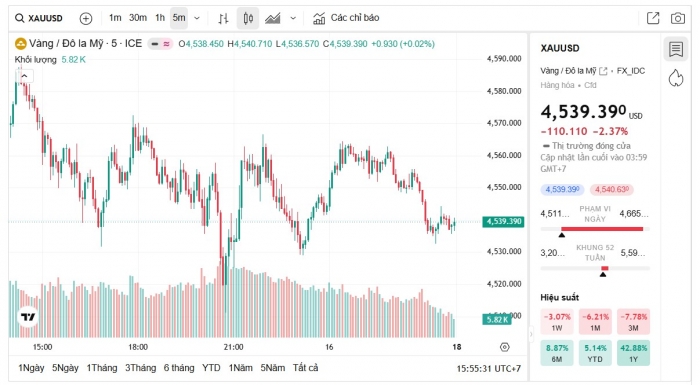The width and height of the screenshot is (700, 385).
Task: Select bar chart style icon
Action: point(223,18)
